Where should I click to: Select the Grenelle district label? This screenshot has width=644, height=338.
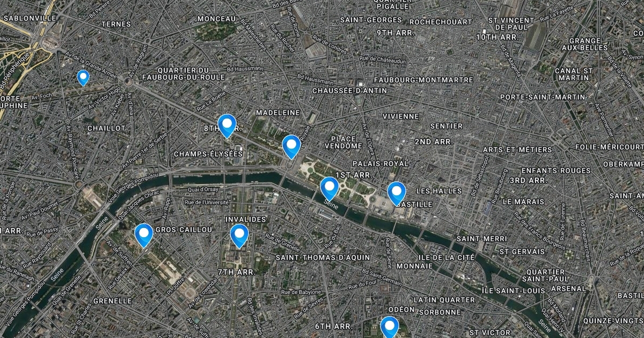click(x=112, y=301)
